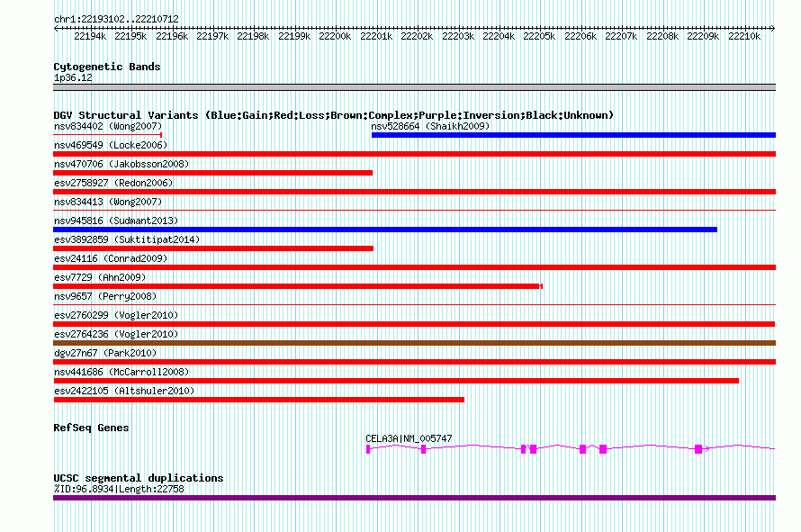
Task: Select the purple segmental duplication bar
Action: click(x=414, y=498)
